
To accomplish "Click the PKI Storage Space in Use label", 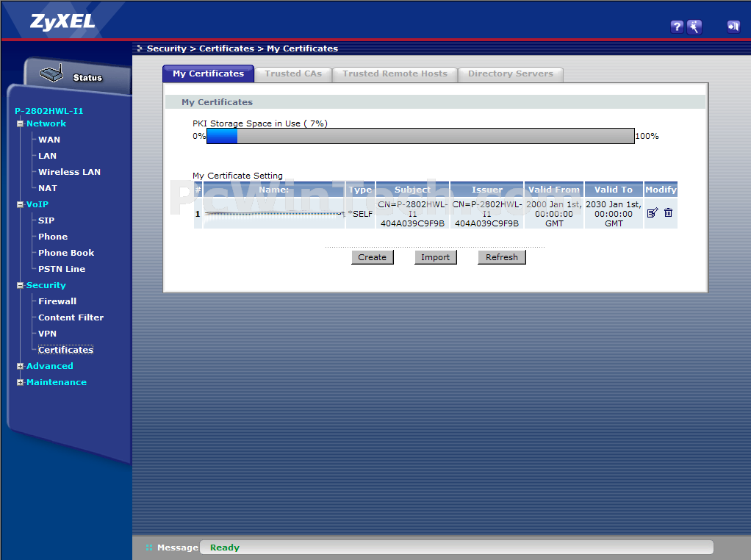I will (260, 123).
